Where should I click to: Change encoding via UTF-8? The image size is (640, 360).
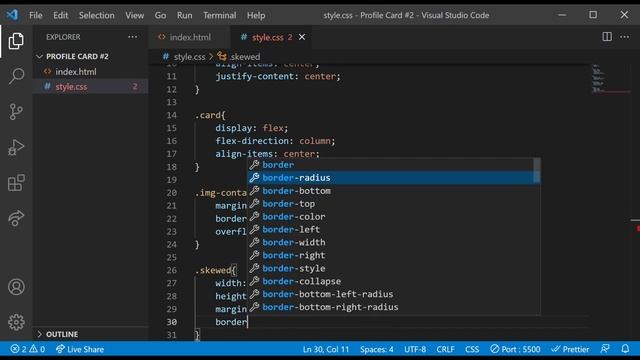(x=415, y=349)
